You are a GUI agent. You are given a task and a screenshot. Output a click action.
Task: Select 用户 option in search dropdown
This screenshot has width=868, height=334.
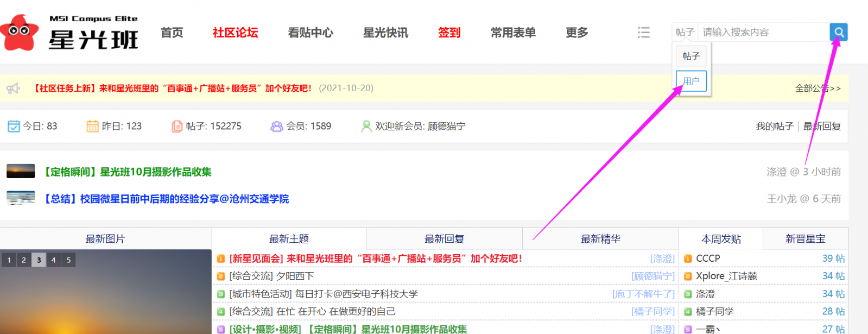(691, 81)
